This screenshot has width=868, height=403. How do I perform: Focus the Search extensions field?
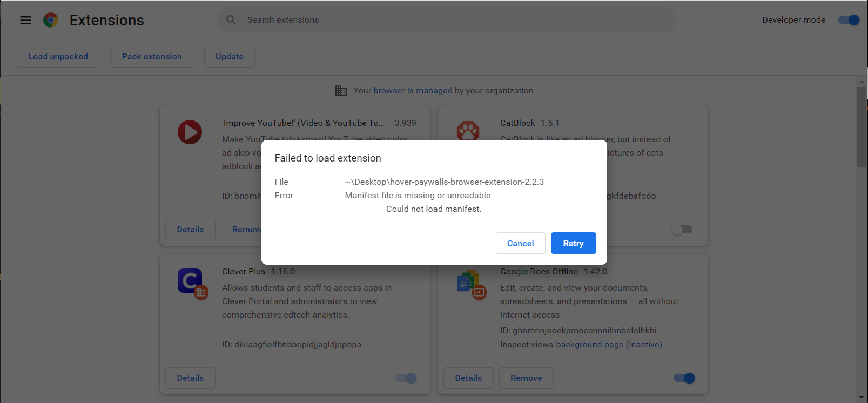click(x=446, y=20)
